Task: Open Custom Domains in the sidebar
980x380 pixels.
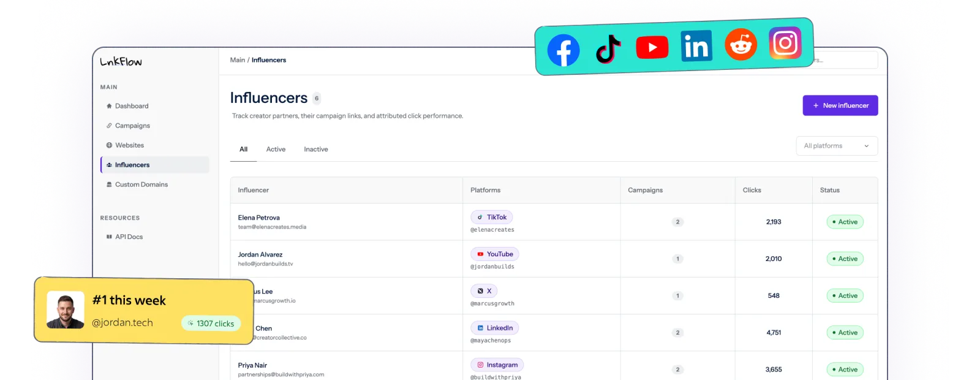Action: click(155, 184)
